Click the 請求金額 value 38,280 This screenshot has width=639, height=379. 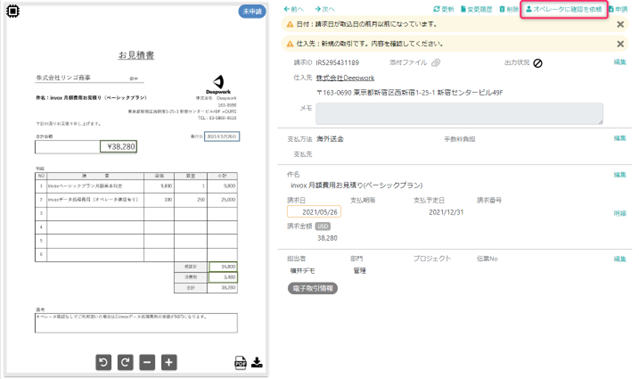pos(327,238)
